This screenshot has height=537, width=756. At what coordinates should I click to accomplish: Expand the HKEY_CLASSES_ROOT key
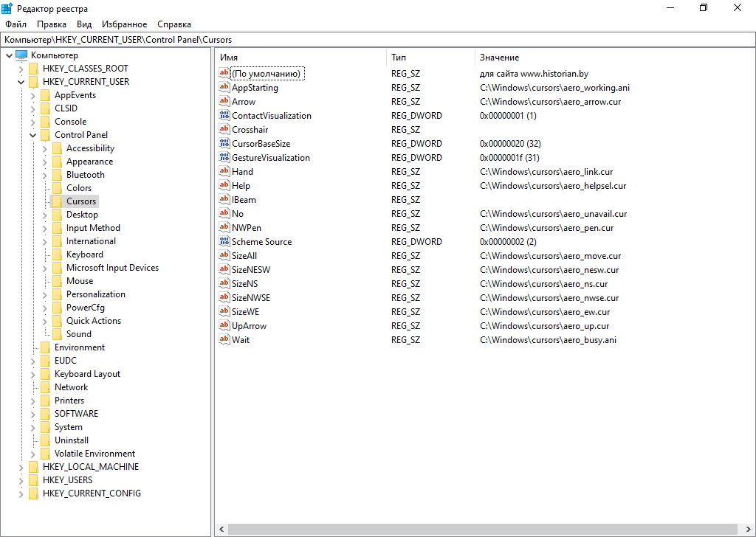(x=21, y=69)
